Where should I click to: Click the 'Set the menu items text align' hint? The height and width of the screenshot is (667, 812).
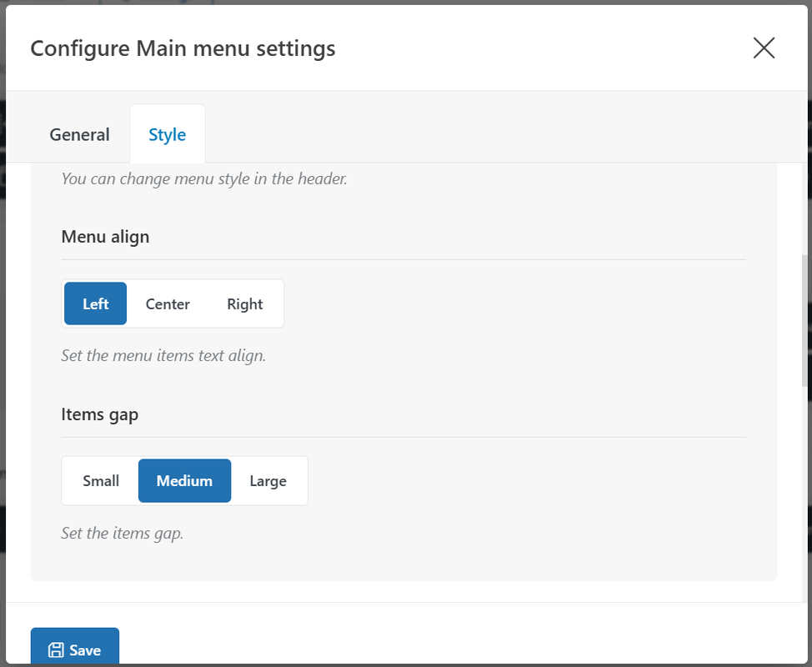(163, 355)
